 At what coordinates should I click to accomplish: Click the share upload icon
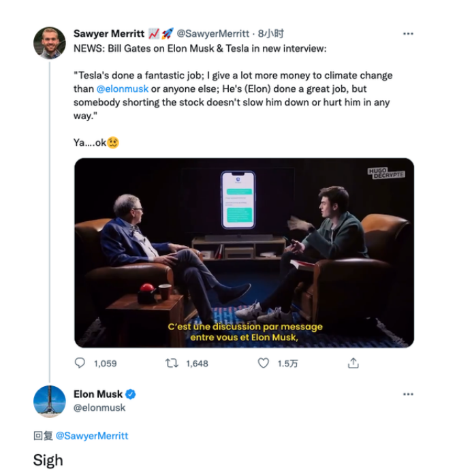coord(353,364)
